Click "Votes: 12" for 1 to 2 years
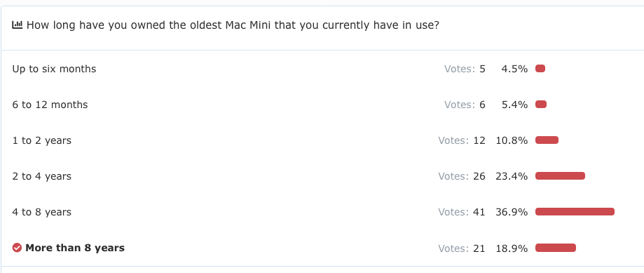This screenshot has width=644, height=273. coord(462,140)
